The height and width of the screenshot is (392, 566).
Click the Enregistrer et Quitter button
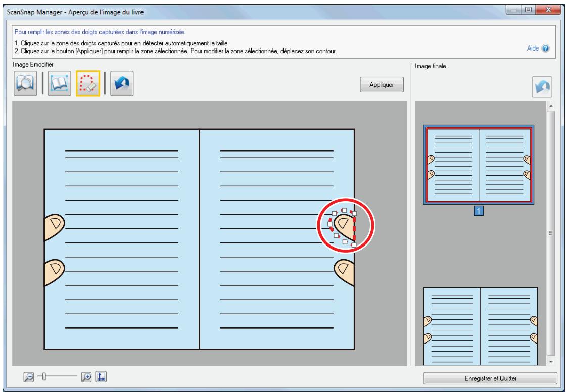point(490,378)
